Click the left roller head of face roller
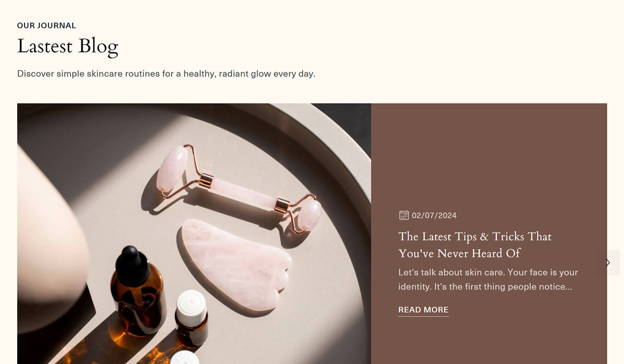The width and height of the screenshot is (624, 364). click(x=172, y=170)
